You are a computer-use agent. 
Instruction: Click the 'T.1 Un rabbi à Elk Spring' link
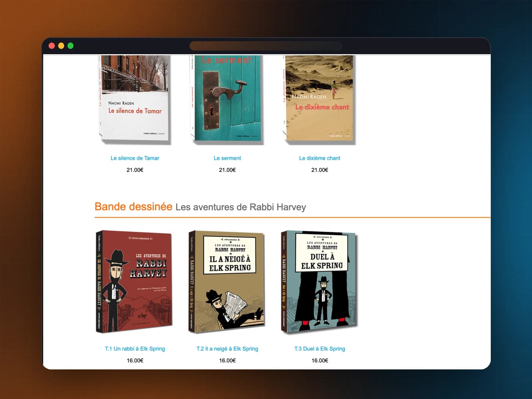click(135, 349)
